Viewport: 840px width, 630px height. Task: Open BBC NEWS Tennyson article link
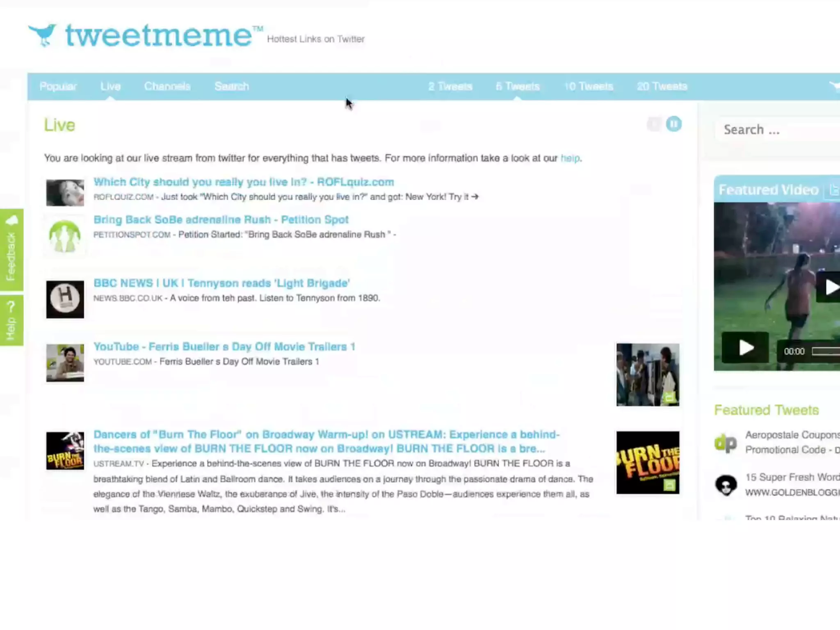point(221,283)
